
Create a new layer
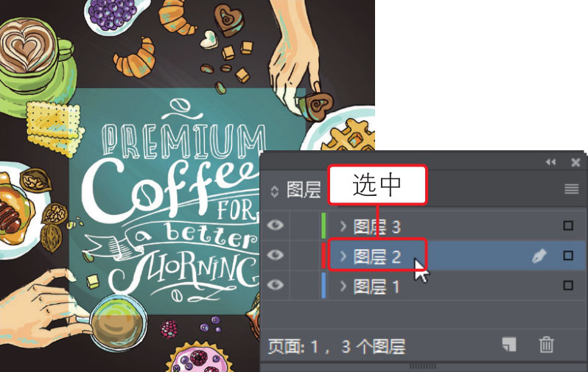pyautogui.click(x=509, y=344)
